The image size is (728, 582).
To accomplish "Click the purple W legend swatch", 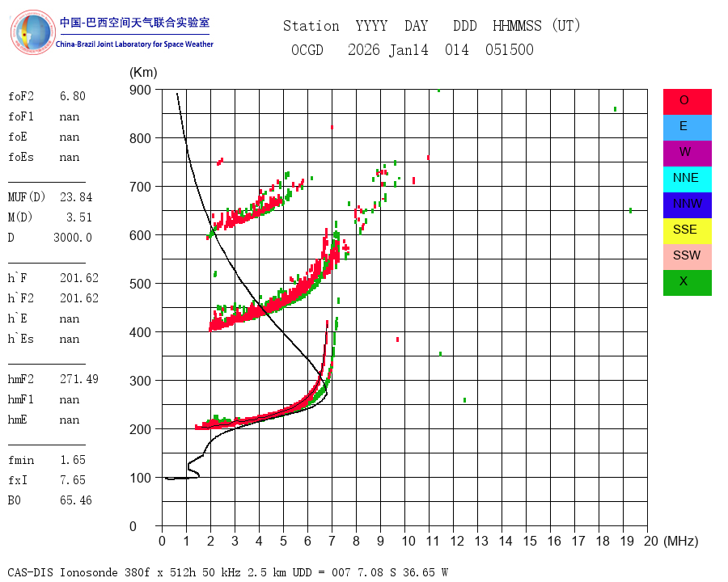I will click(x=687, y=153).
